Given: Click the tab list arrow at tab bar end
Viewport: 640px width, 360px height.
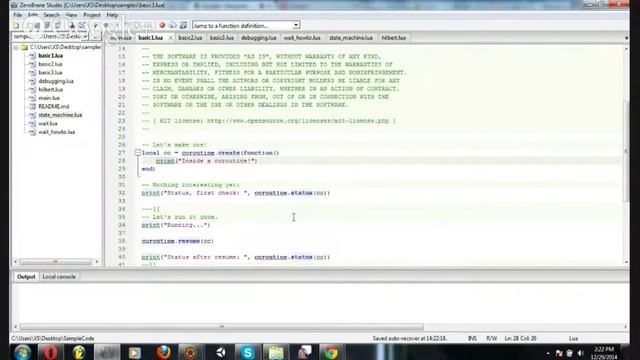Looking at the screenshot, I should click(x=626, y=38).
